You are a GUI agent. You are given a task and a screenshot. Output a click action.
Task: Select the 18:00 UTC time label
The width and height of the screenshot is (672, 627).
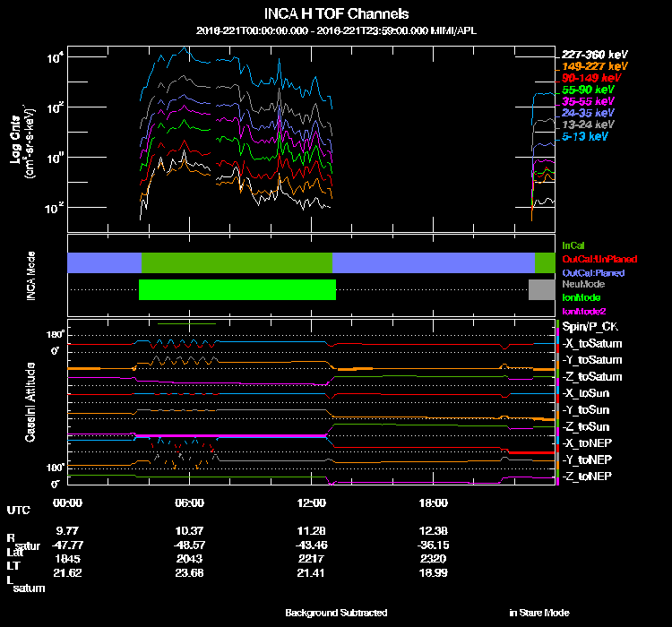coord(432,502)
